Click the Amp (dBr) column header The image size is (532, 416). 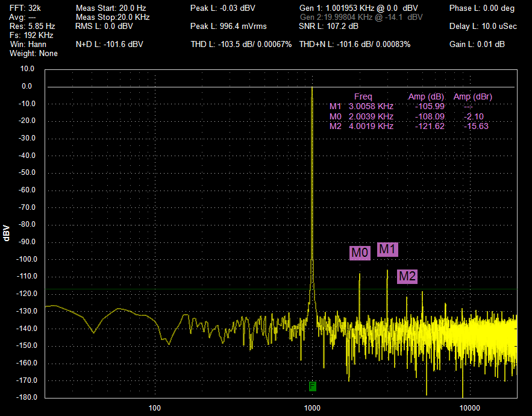point(472,97)
